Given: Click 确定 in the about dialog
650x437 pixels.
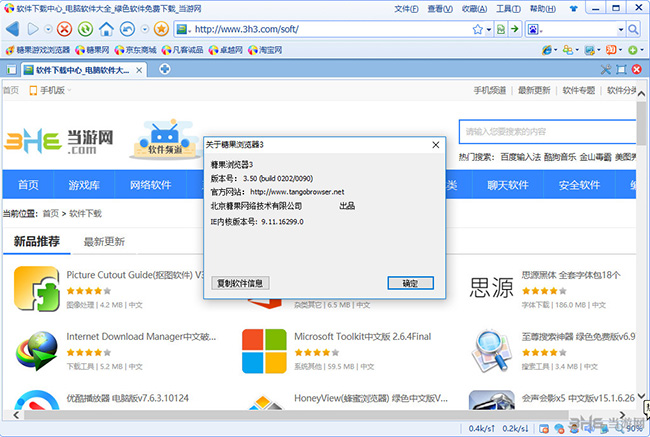Looking at the screenshot, I should click(410, 283).
